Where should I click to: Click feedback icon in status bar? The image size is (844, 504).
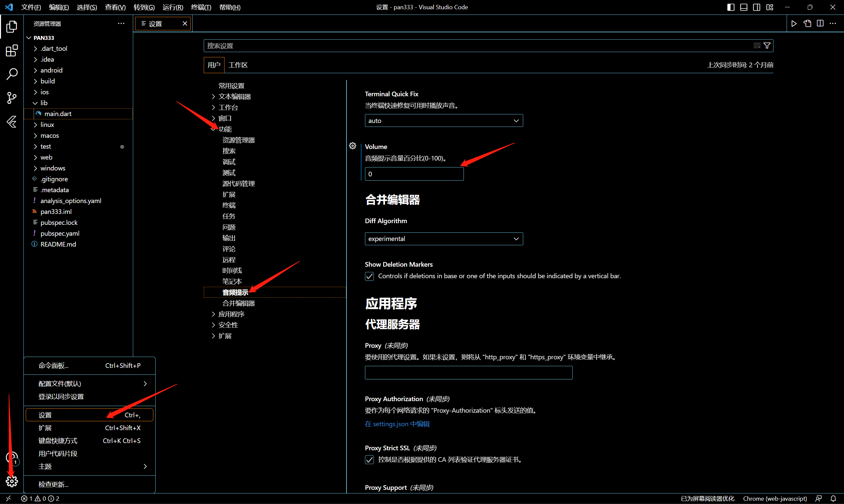(x=818, y=498)
